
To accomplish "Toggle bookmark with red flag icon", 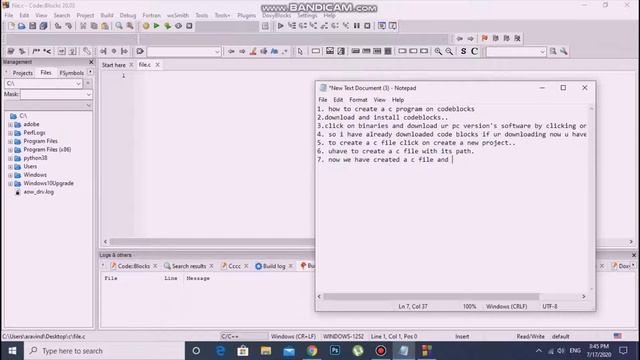I will (x=484, y=38).
